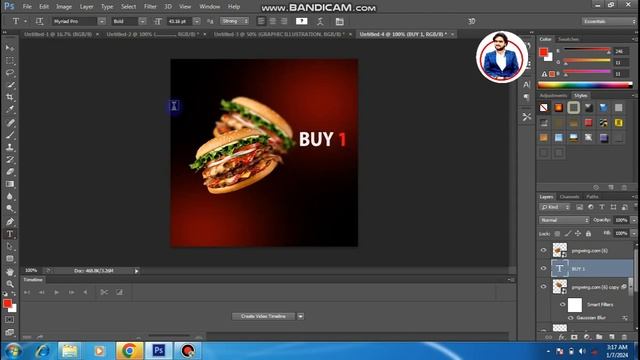Click add layer mask icon

tap(574, 337)
